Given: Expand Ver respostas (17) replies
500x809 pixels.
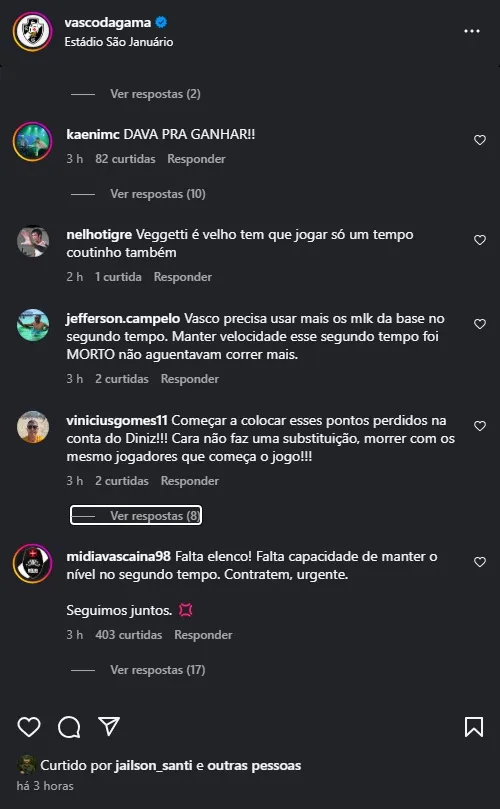Looking at the screenshot, I should [157, 670].
